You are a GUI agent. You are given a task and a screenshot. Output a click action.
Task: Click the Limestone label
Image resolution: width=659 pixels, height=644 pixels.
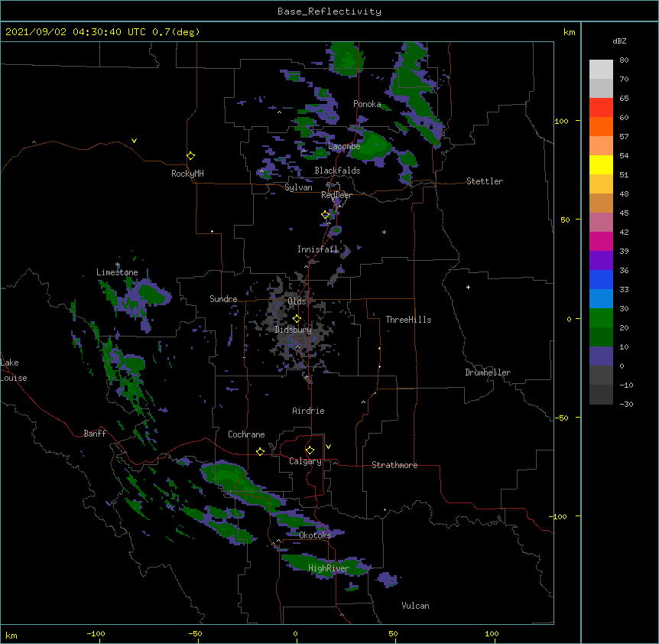tap(117, 272)
